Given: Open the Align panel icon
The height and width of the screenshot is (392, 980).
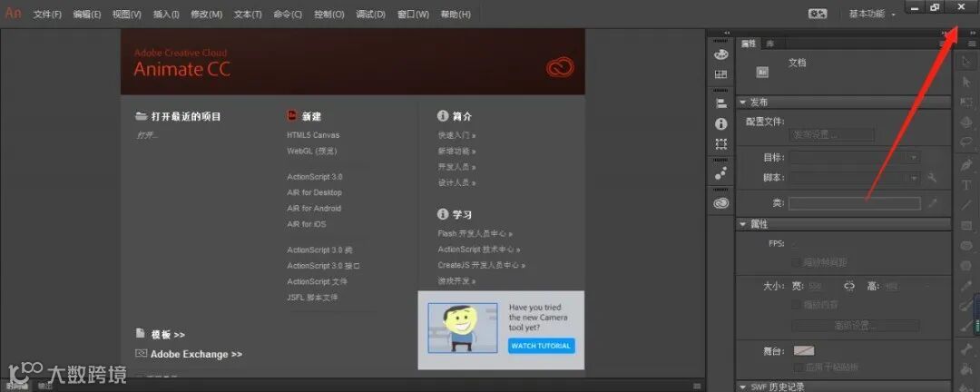Looking at the screenshot, I should (720, 103).
